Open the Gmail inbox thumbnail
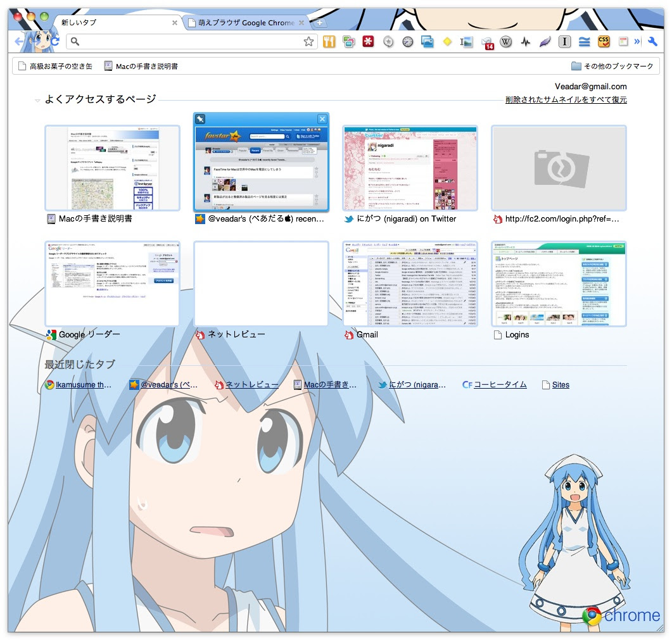Viewport: 672px width, 640px height. click(410, 284)
